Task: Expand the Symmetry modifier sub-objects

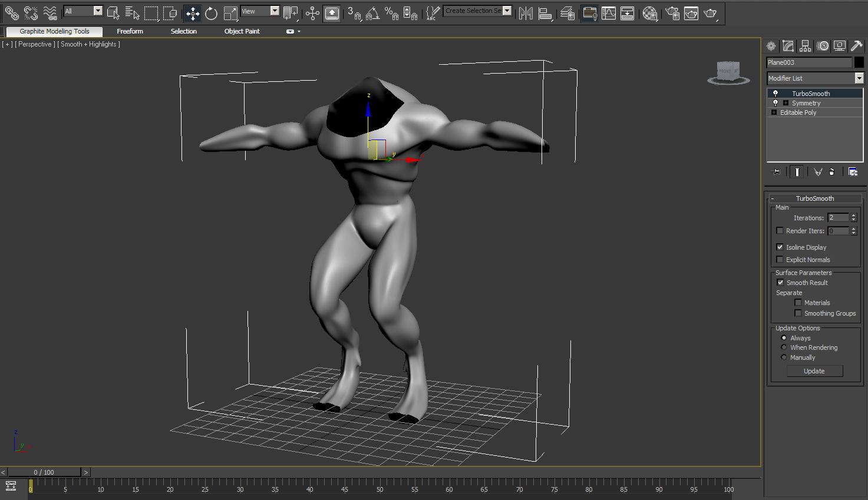Action: coord(786,103)
